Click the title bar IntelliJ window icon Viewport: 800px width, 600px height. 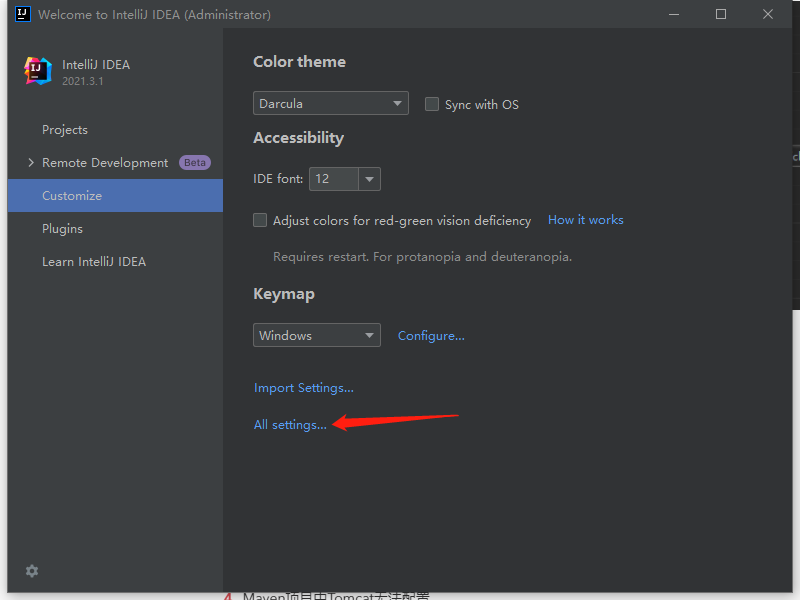point(22,14)
